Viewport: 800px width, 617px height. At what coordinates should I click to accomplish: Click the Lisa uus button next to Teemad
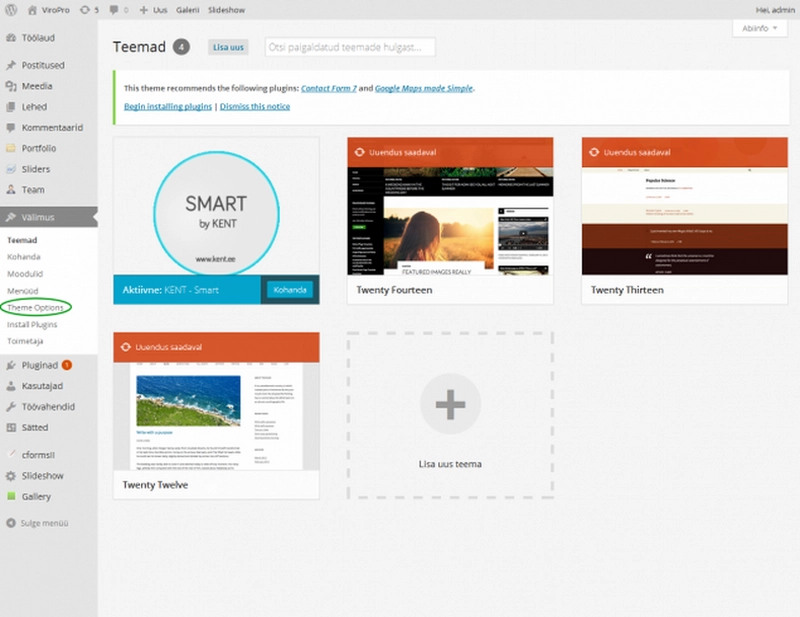click(x=228, y=47)
